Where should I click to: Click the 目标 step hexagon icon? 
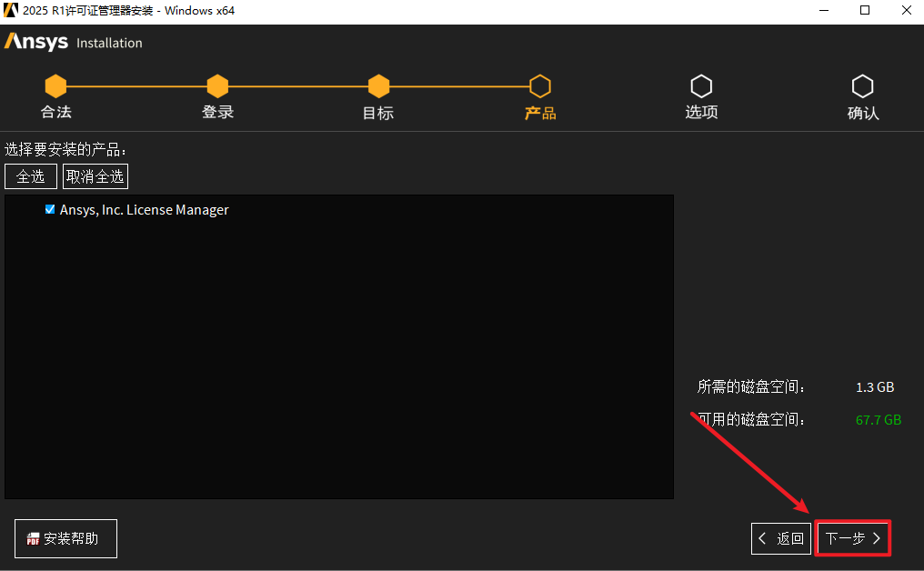379,86
